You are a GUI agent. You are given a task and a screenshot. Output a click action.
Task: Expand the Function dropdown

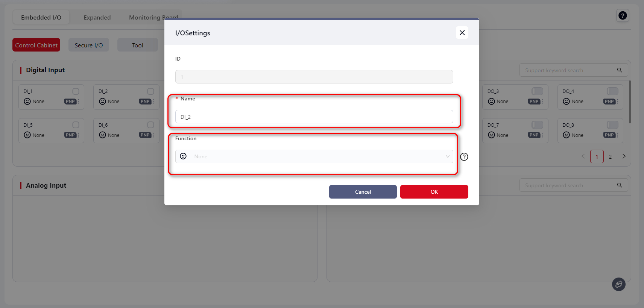pyautogui.click(x=447, y=156)
